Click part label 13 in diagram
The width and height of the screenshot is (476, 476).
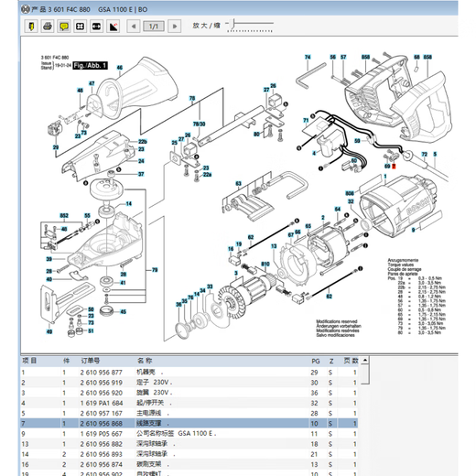click(274, 246)
